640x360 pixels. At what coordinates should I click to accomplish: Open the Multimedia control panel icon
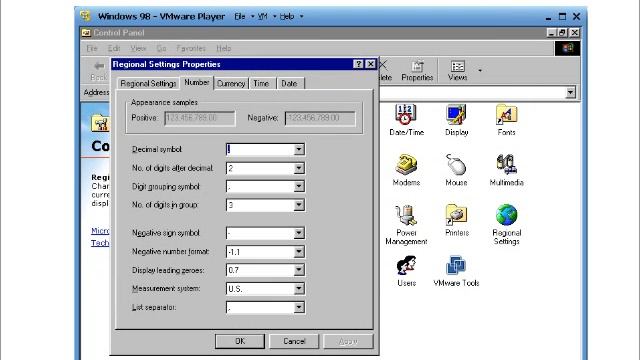[506, 165]
